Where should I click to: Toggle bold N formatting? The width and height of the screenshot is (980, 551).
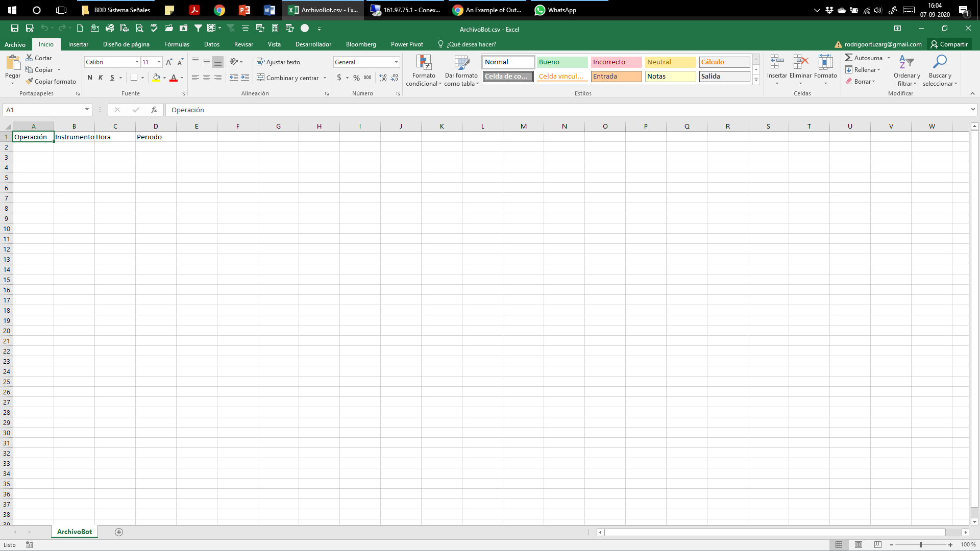(90, 78)
